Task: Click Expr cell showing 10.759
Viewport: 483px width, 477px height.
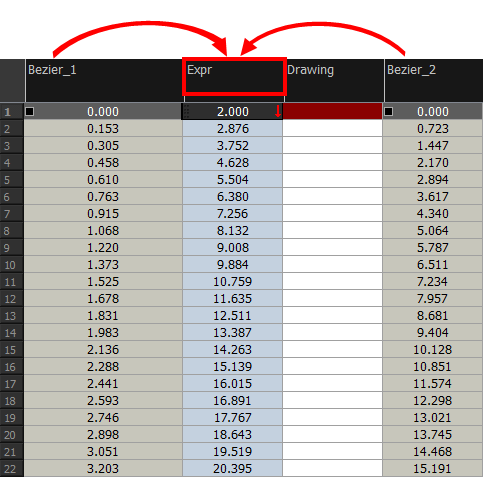Action: pyautogui.click(x=233, y=282)
